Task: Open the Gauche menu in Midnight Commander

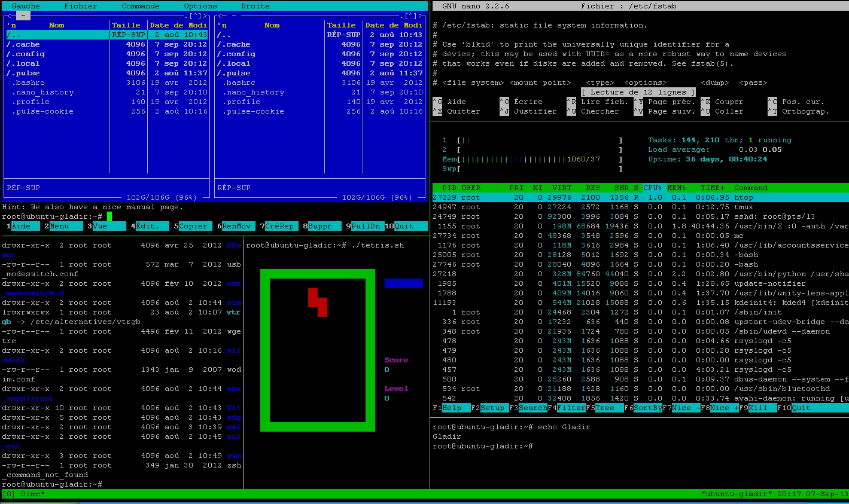Action: 26,6
